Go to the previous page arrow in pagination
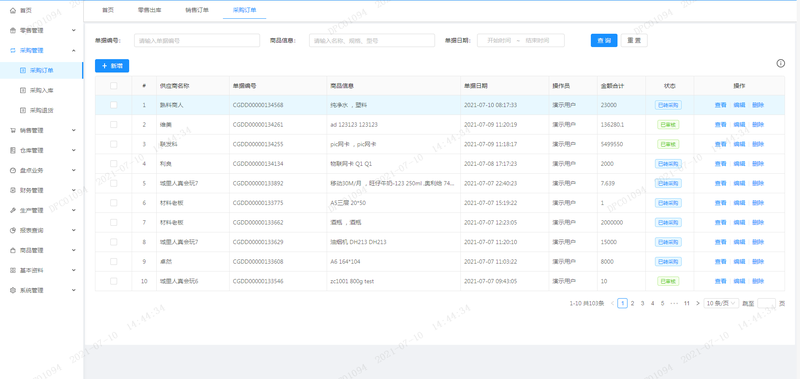The height and width of the screenshot is (379, 800). (x=612, y=303)
